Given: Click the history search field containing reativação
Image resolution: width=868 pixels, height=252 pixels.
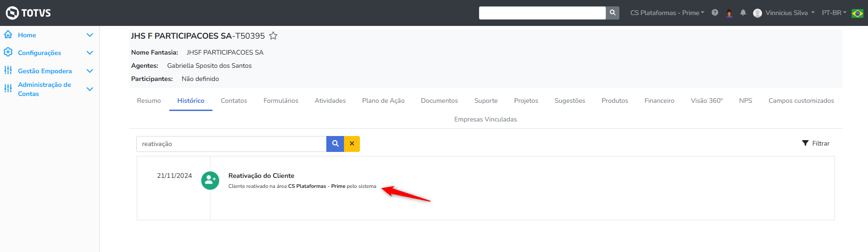Looking at the screenshot, I should (x=231, y=144).
